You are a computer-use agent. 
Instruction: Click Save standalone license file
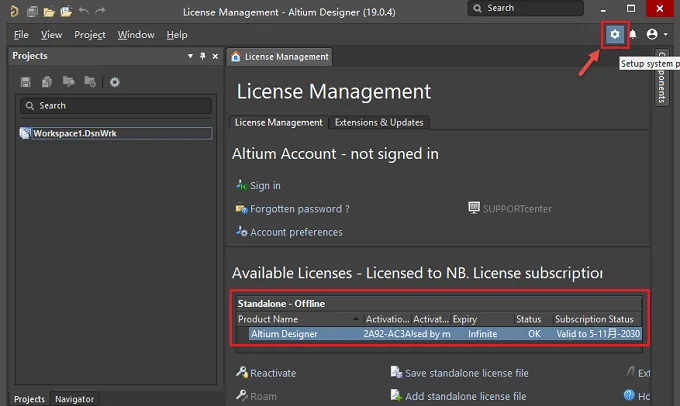tap(467, 373)
